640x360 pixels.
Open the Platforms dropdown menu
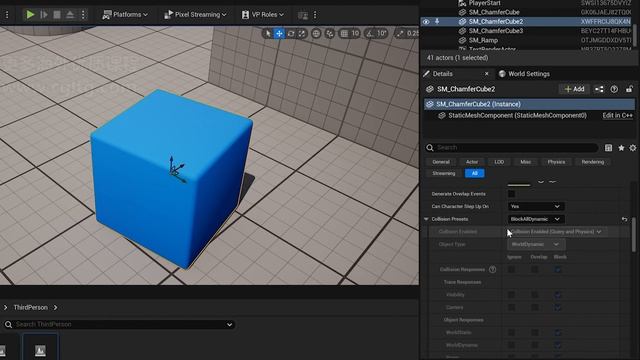(125, 15)
